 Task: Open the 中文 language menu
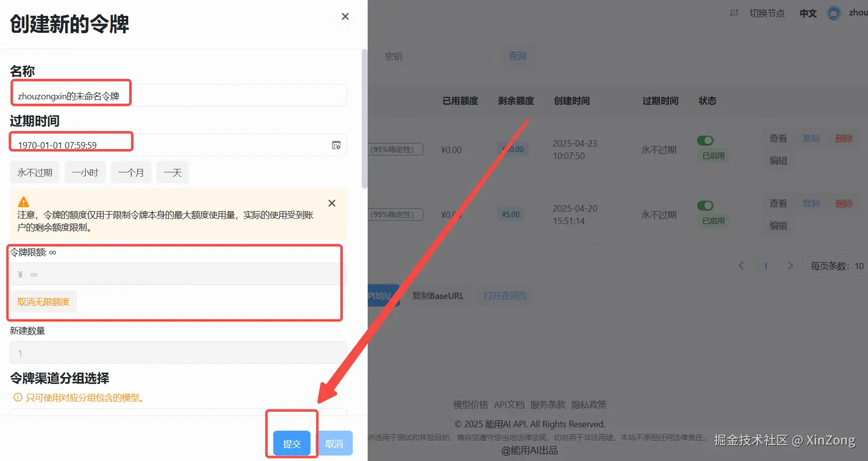pos(807,13)
